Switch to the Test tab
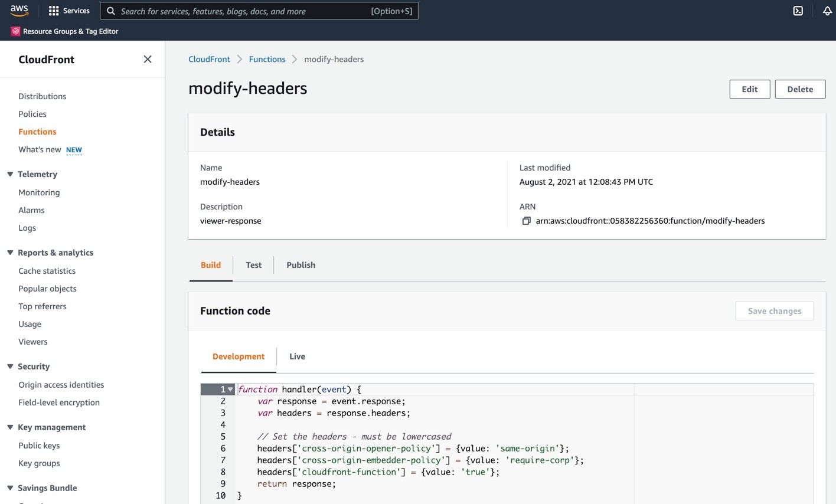836x504 pixels. [254, 265]
